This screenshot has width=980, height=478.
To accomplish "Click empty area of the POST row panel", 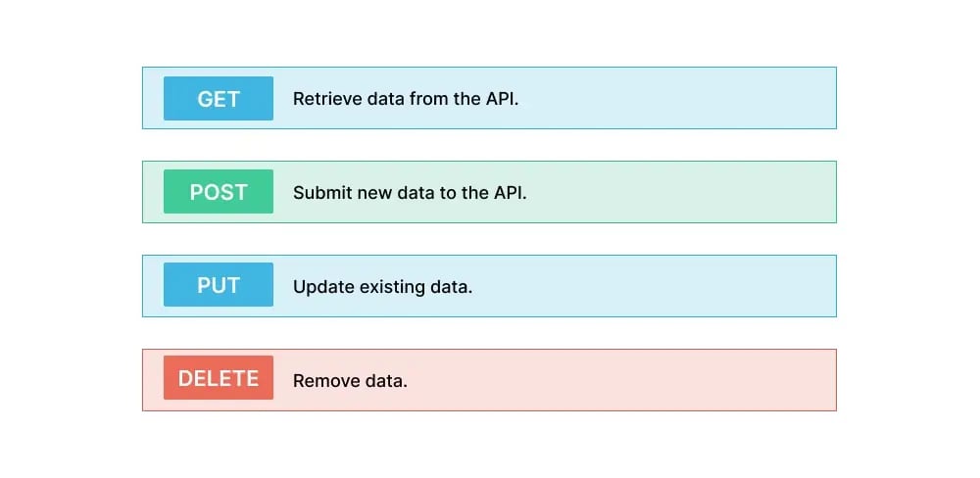I will pos(686,193).
